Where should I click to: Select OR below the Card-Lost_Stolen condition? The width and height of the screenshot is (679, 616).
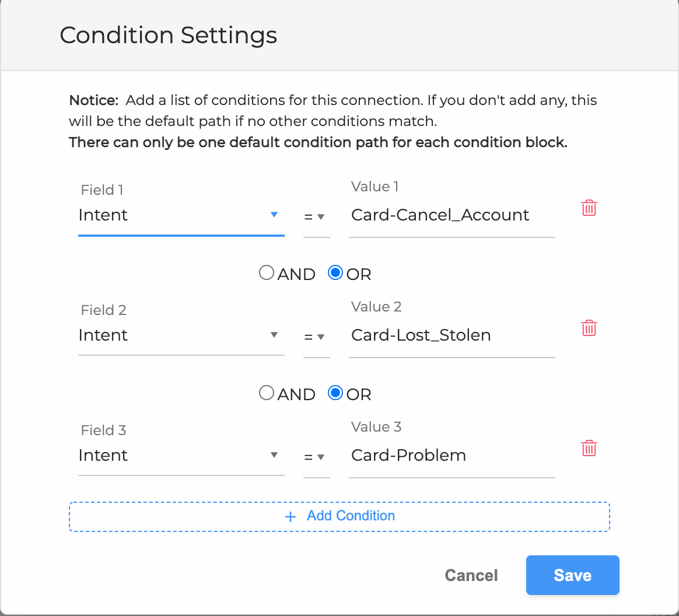tap(335, 392)
